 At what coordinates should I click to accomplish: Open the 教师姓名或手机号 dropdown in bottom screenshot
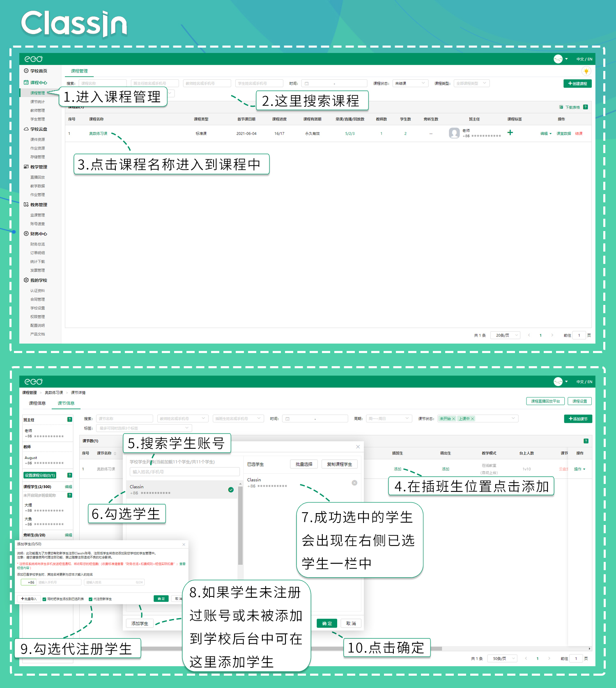click(x=183, y=419)
